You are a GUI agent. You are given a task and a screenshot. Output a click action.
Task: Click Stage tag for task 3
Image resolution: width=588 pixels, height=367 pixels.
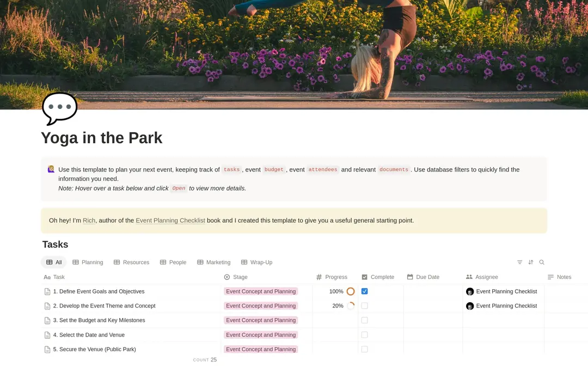[261, 320]
